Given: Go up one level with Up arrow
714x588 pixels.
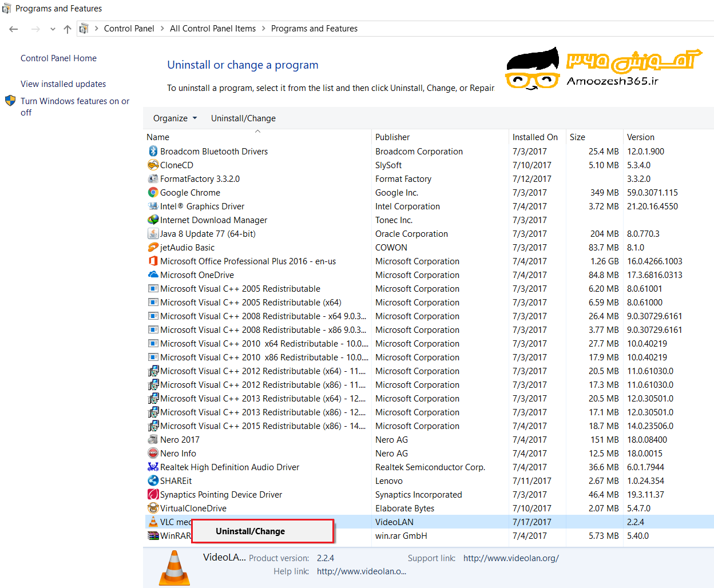Looking at the screenshot, I should click(x=68, y=29).
